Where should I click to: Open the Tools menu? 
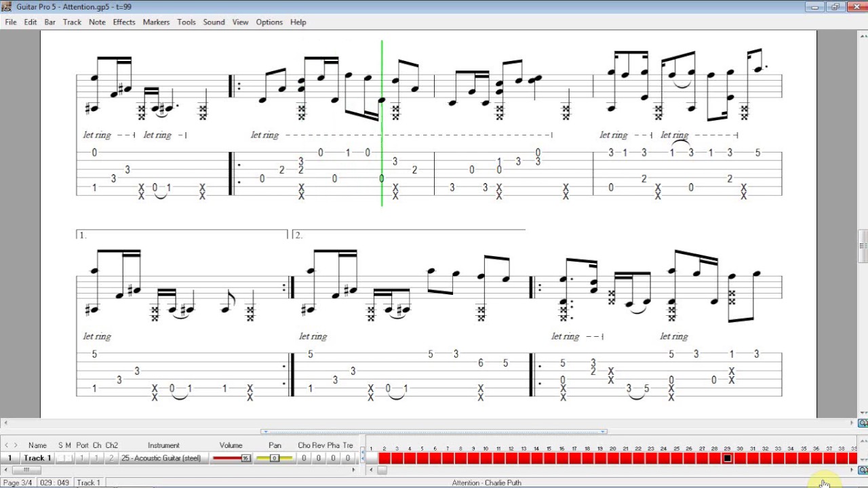(186, 22)
